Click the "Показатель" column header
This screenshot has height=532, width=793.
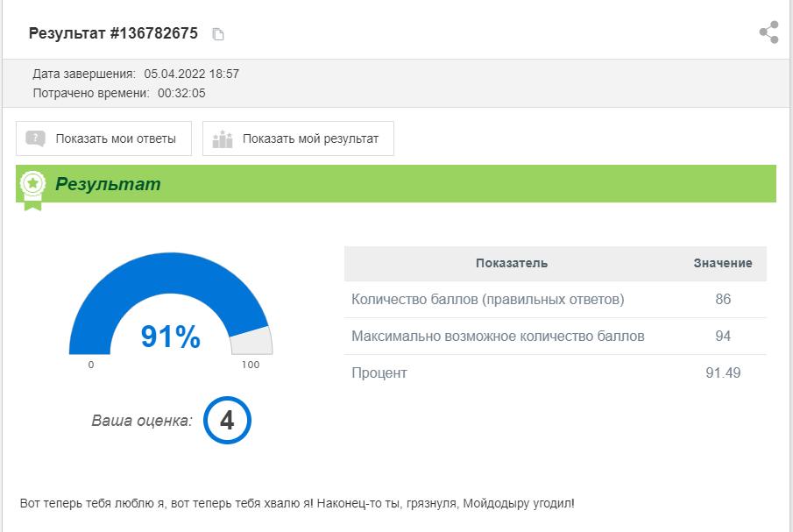pyautogui.click(x=512, y=263)
